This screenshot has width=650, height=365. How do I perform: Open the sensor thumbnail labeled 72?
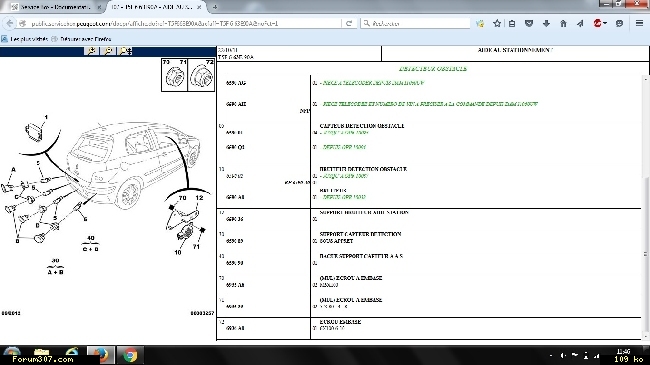(x=201, y=75)
